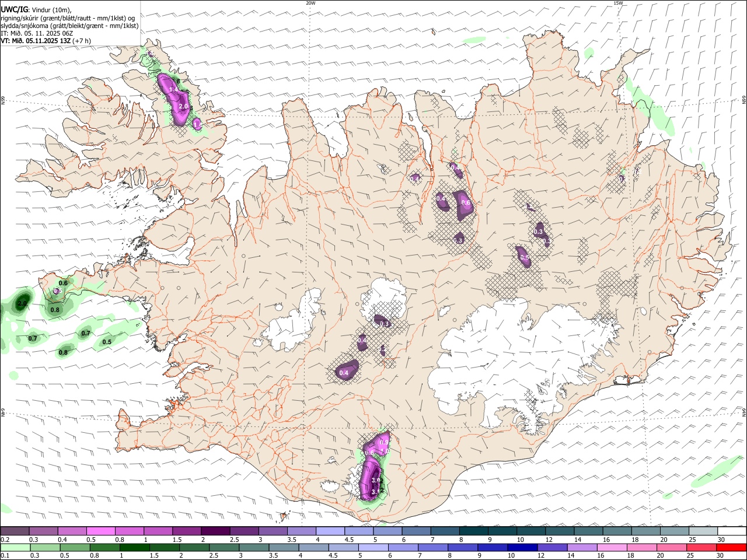The image size is (747, 560).
Task: Select the light gray snow swatch labeled 25
Action: pos(703,531)
